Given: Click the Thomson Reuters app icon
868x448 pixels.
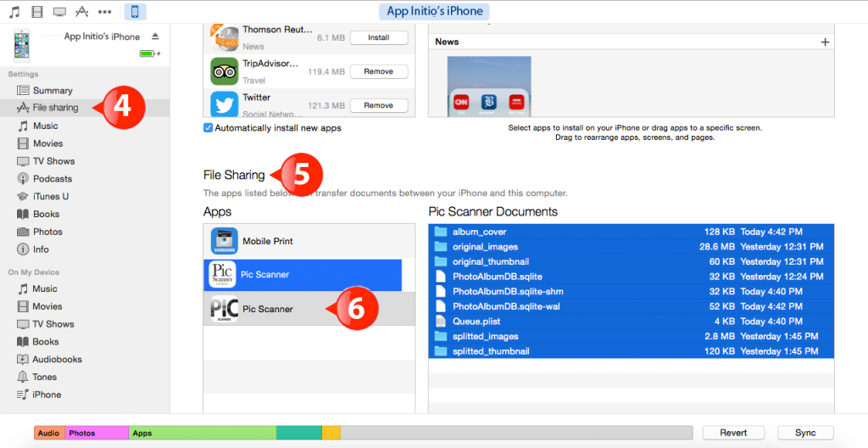Looking at the screenshot, I should coord(224,37).
